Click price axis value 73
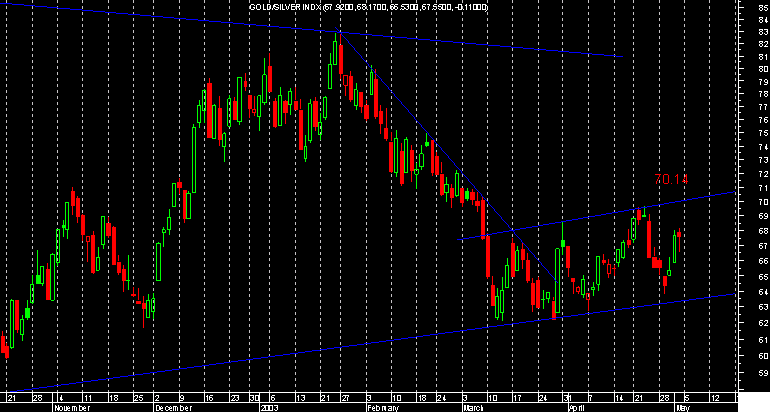Screen dimensions: 770x412 coord(764,160)
